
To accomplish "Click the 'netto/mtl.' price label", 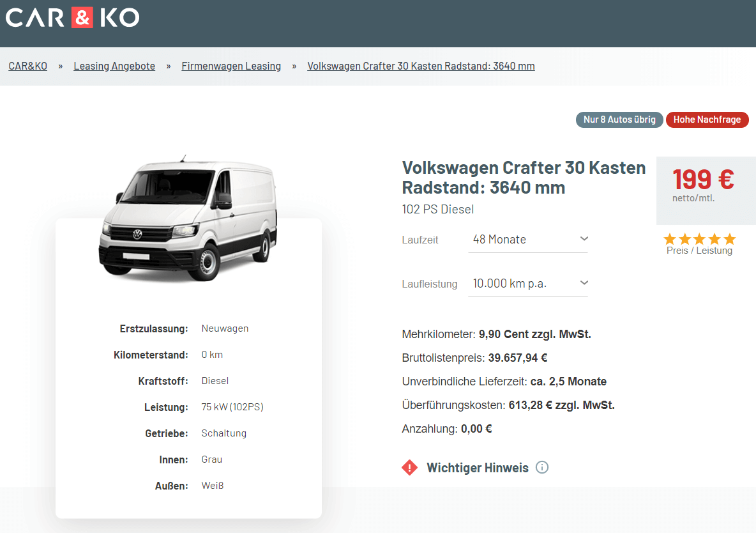I will click(x=693, y=198).
